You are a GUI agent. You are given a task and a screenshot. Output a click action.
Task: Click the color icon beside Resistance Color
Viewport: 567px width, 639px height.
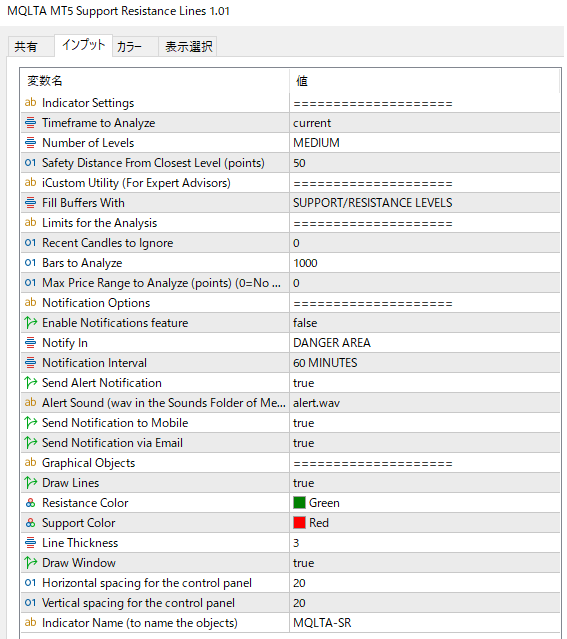(31, 503)
